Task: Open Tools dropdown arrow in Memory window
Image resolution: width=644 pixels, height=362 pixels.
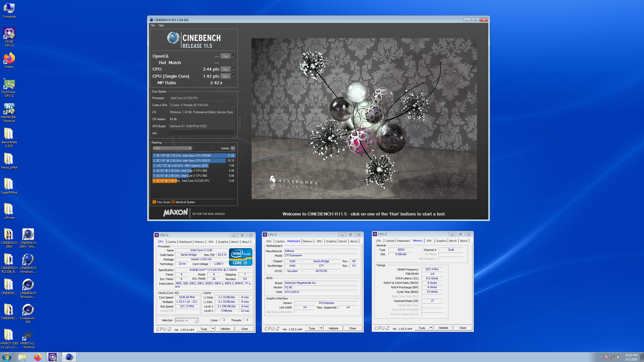Action: click(x=431, y=328)
